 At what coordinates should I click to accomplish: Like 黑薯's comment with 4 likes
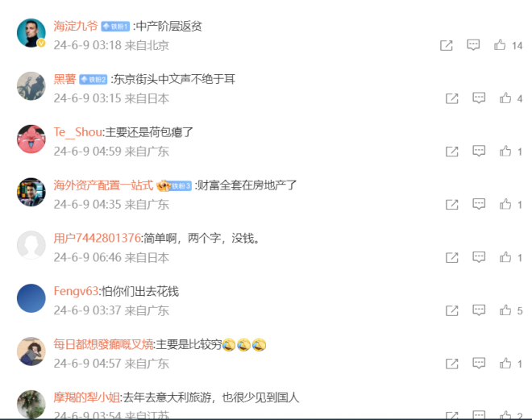point(505,98)
